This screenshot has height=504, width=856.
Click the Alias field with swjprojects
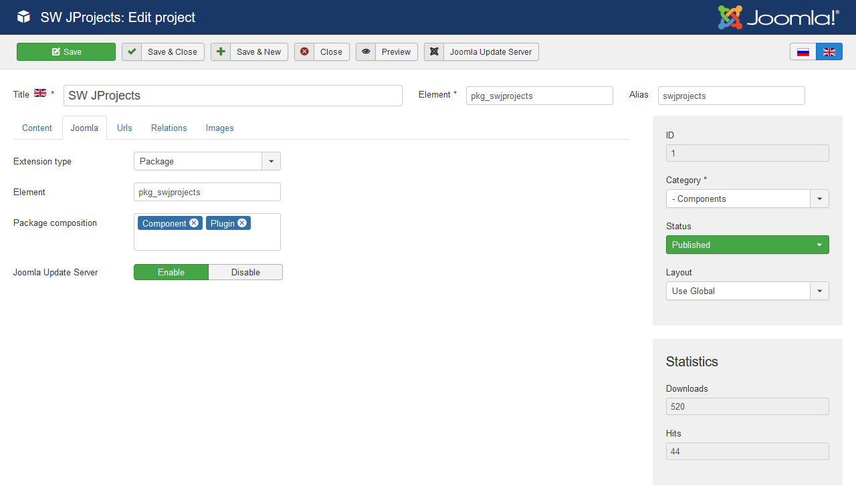coord(732,96)
